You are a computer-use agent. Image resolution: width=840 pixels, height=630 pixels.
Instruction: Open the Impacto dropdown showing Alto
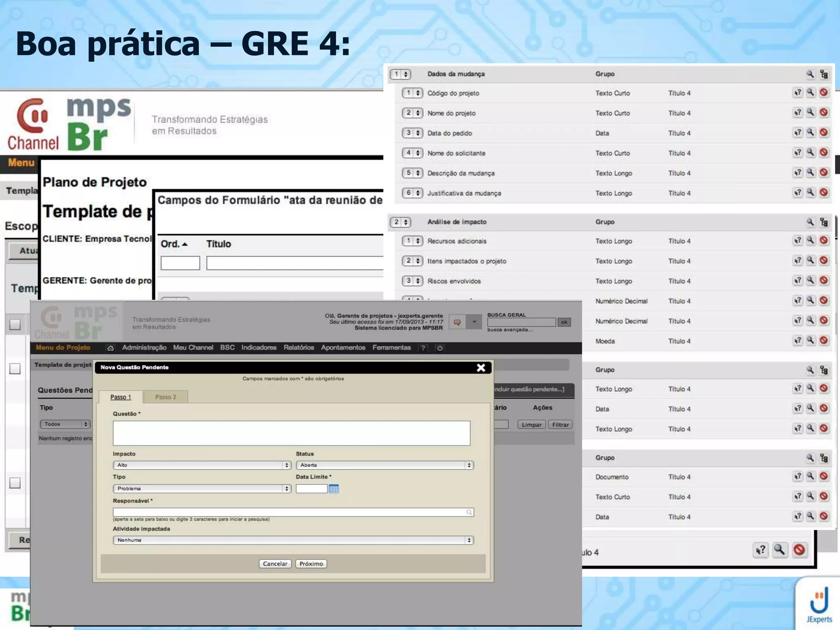[x=202, y=465]
